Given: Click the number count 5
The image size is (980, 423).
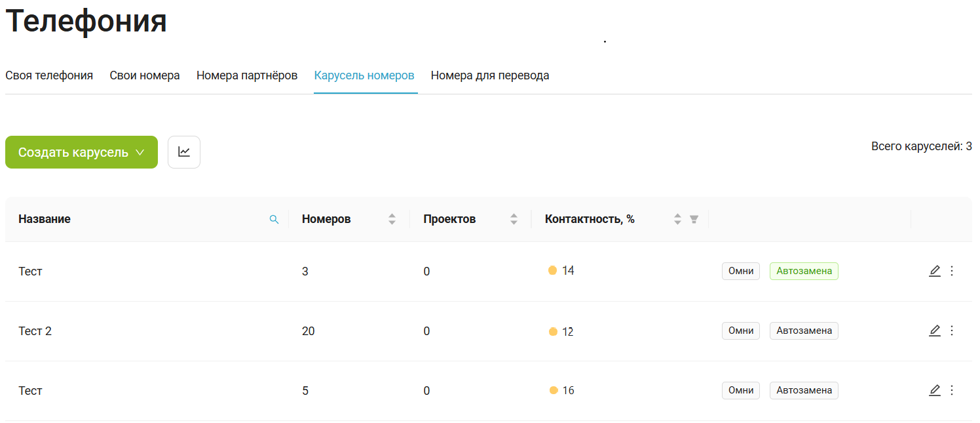Looking at the screenshot, I should 305,391.
